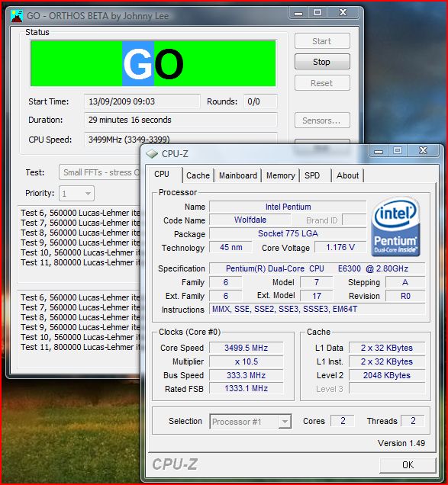Viewport: 448px width, 485px height.
Task: Click the CPU Speed field showing 3499MHz
Action: (x=181, y=140)
